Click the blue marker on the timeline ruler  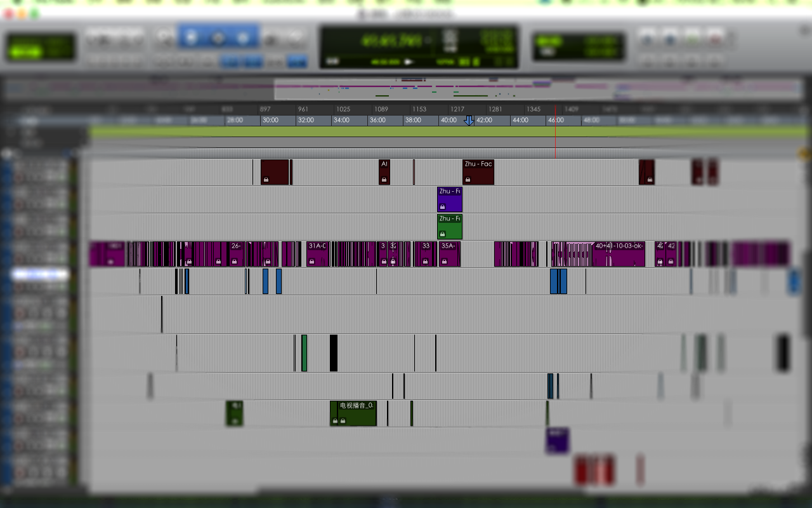point(469,121)
